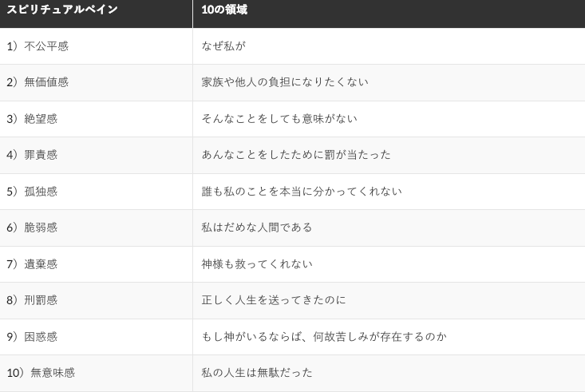Click 神様も救ってくれない text
This screenshot has width=585, height=392.
pyautogui.click(x=257, y=264)
